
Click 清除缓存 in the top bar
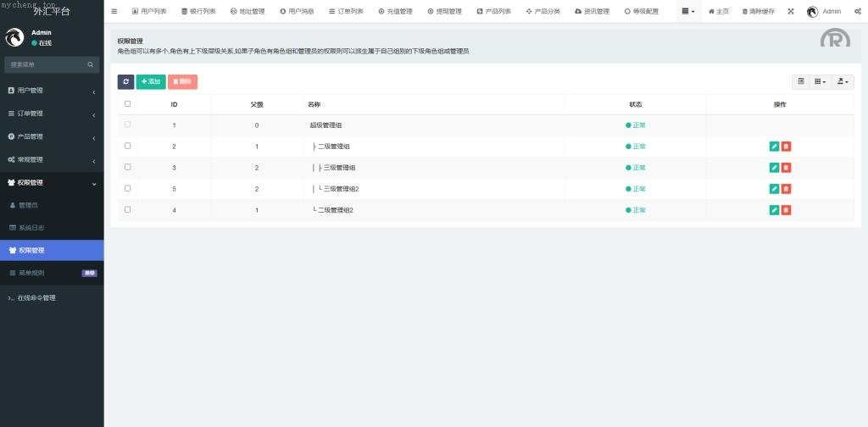[x=757, y=12]
